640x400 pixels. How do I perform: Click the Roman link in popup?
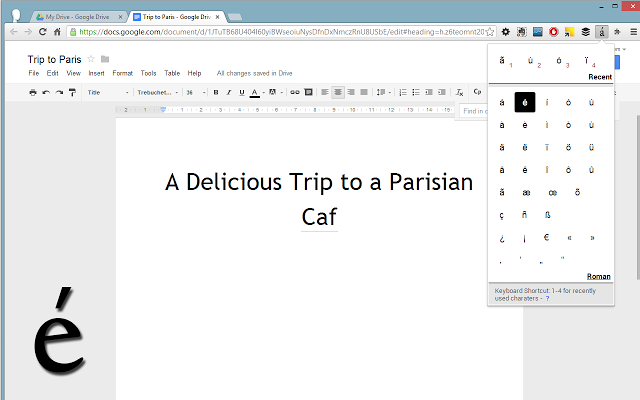[x=598, y=276]
